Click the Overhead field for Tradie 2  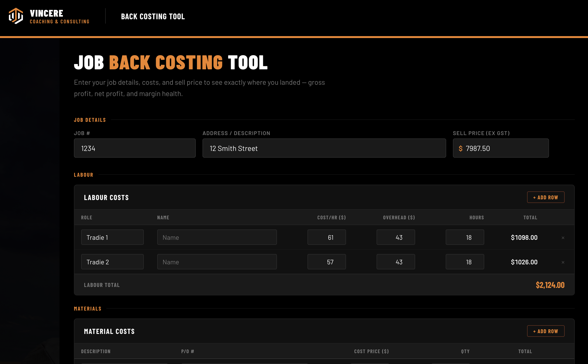(396, 262)
